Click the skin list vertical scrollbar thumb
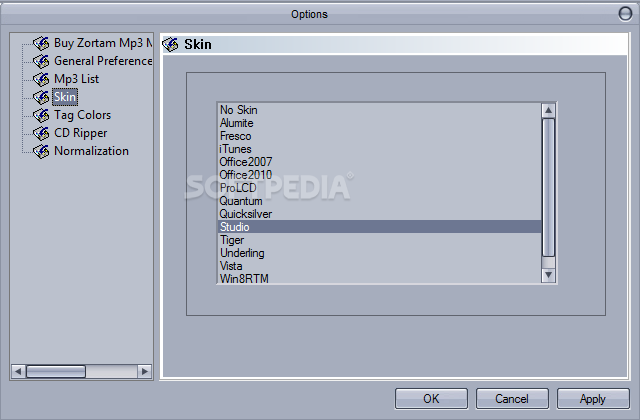 (548, 188)
